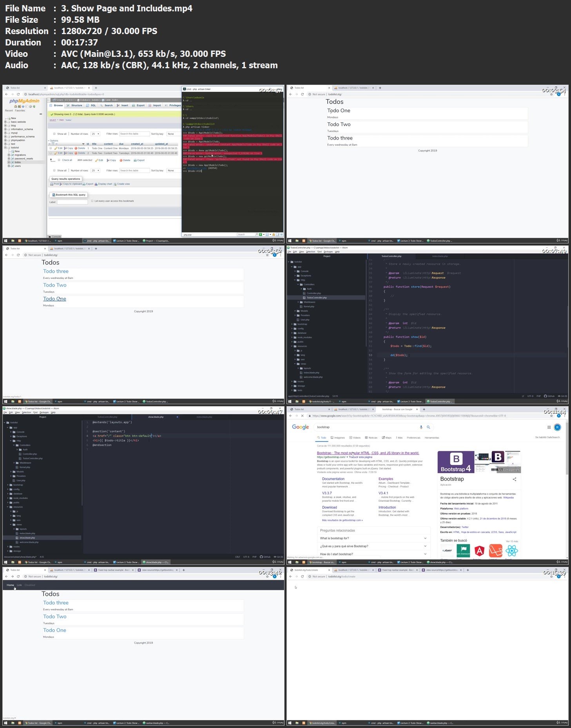Image resolution: width=571 pixels, height=728 pixels.
Task: Click Home in navbar of 00:13:42 frame
Action: click(10, 585)
